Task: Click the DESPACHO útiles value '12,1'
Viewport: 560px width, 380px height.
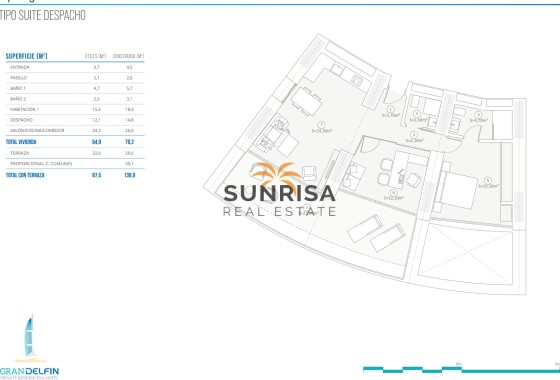Action: 96,120
